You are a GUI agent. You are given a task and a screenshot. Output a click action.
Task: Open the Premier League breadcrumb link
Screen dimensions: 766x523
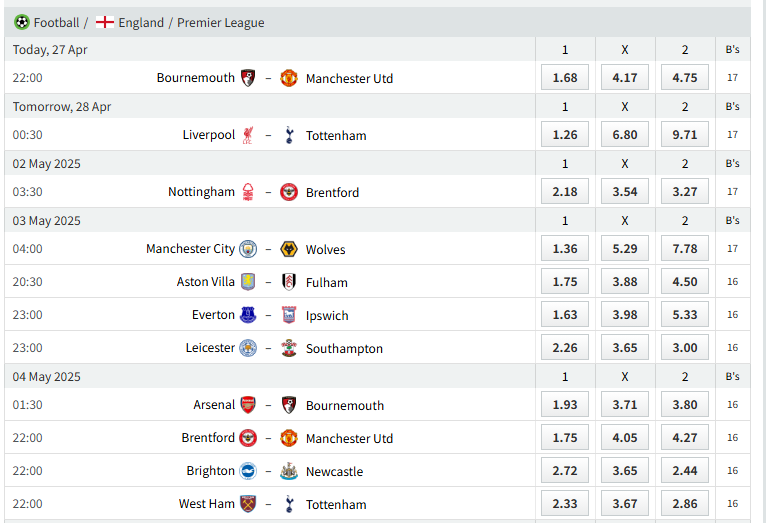(221, 22)
